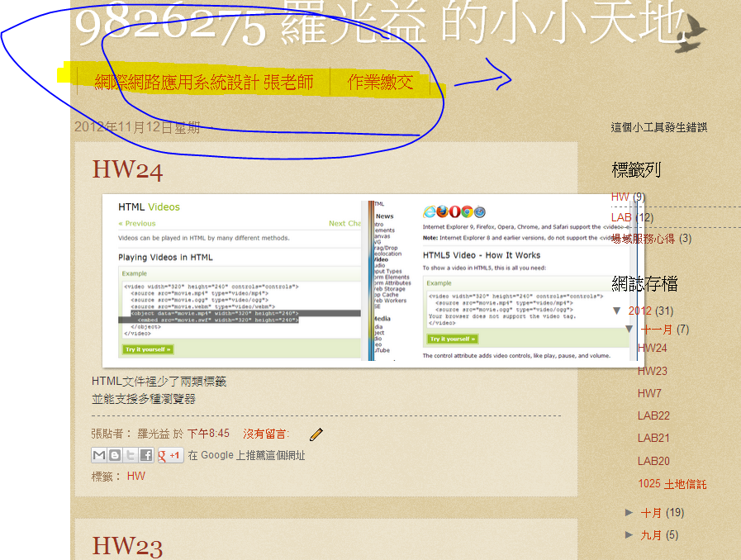
Task: Expand the 九月 archive month
Action: pyautogui.click(x=629, y=535)
